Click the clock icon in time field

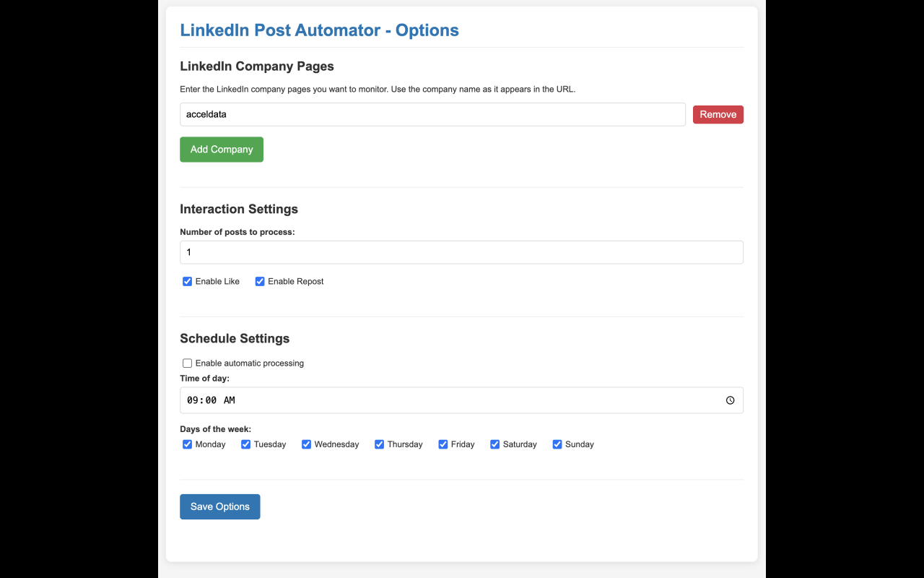(x=730, y=400)
